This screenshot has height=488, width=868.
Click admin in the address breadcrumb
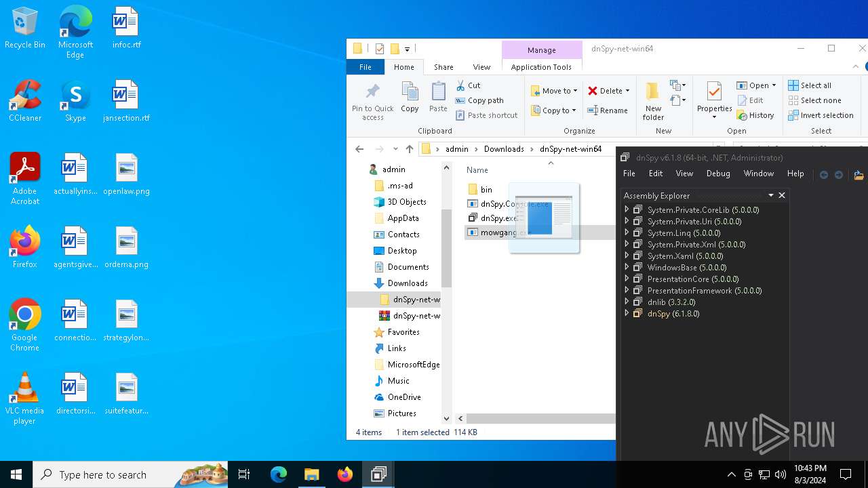point(457,149)
